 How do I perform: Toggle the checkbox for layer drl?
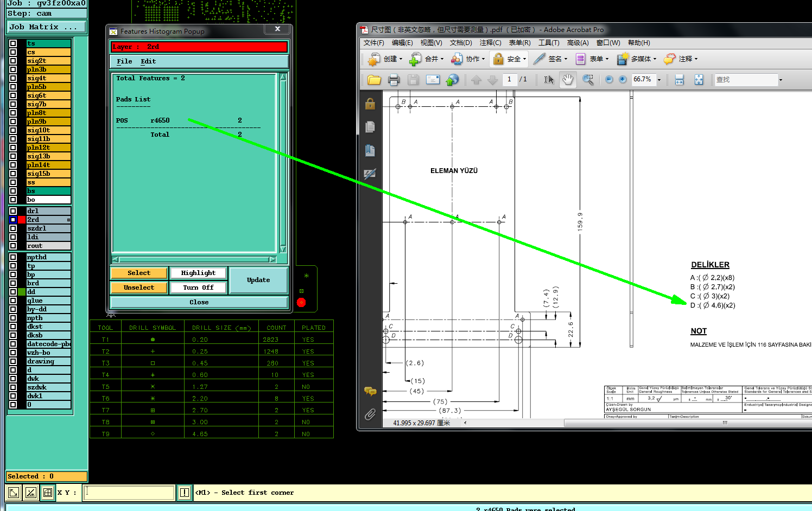(x=13, y=211)
